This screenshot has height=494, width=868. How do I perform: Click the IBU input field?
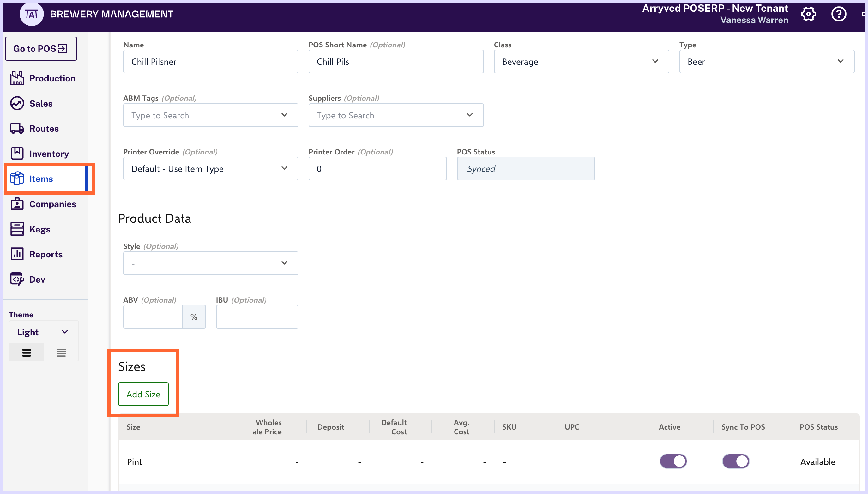tap(257, 317)
